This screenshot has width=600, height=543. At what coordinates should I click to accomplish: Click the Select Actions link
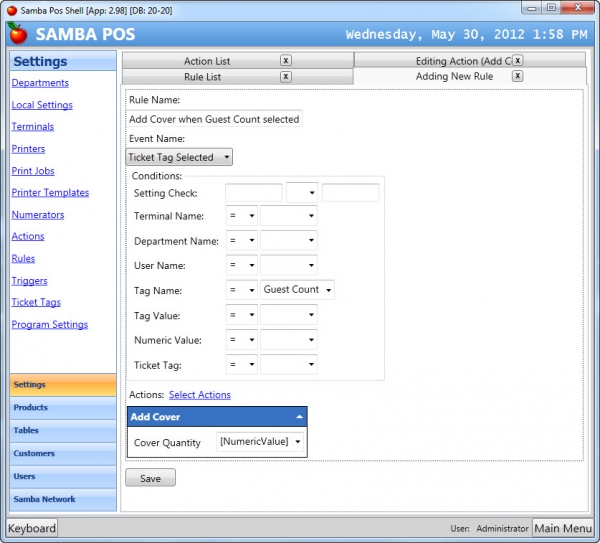(200, 395)
